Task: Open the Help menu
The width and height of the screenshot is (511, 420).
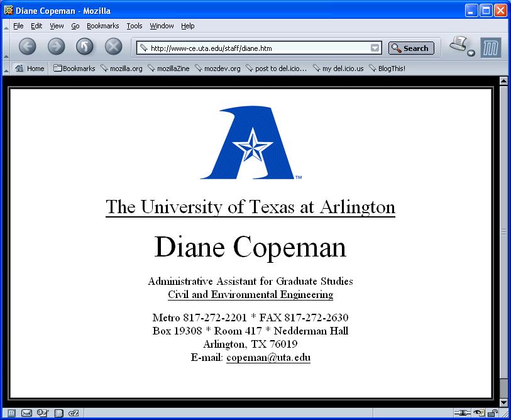Action: click(x=188, y=26)
